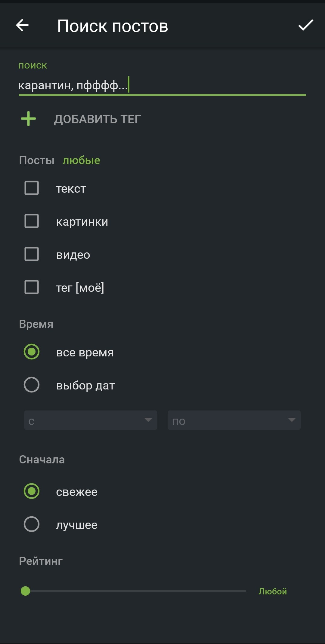Tick the тег [моё] checkbox
325x644 pixels.
pyautogui.click(x=32, y=287)
